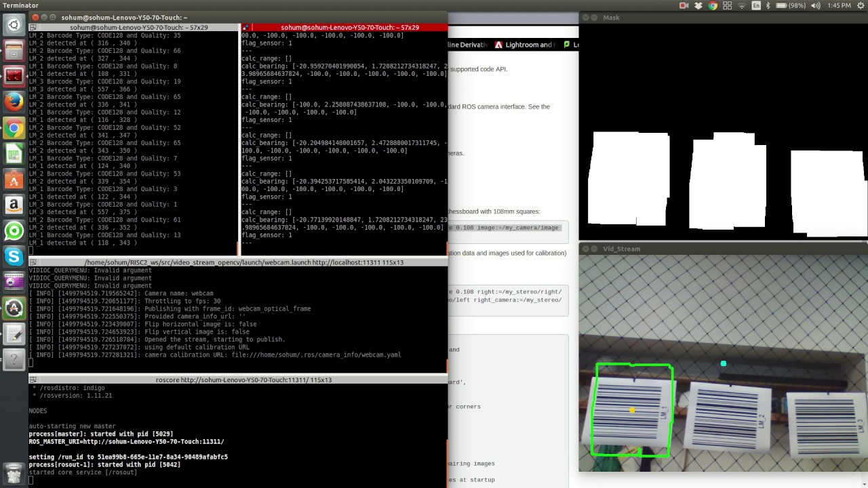This screenshot has width=868, height=488.
Task: Click 'Camera name: webcam' log line
Action: [x=121, y=293]
